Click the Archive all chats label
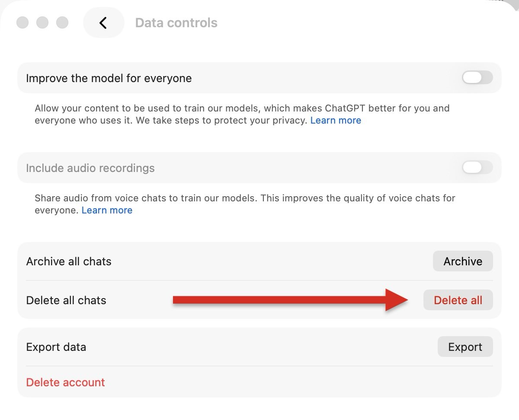Viewport: 519px width, 420px height. (x=69, y=261)
